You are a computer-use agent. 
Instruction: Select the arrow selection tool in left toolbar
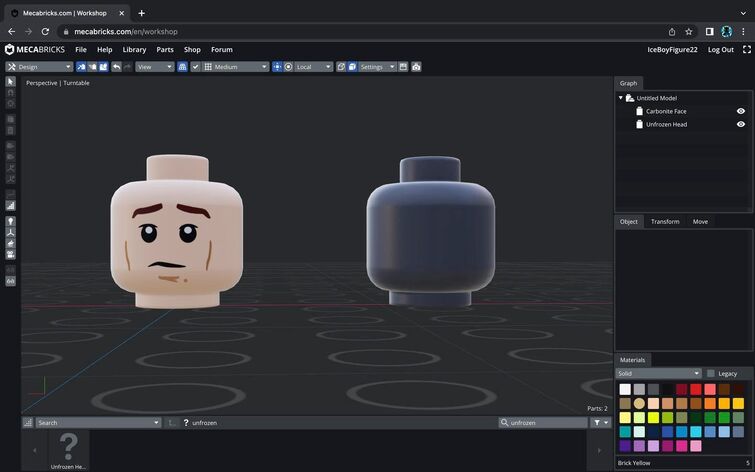click(10, 81)
